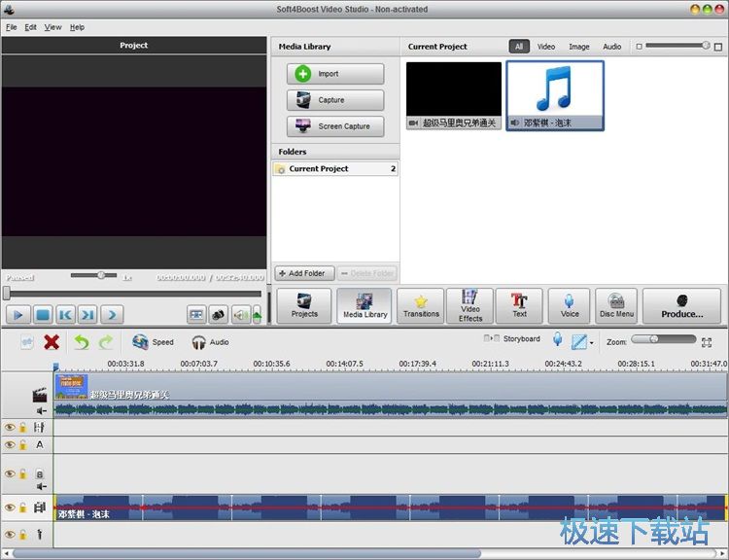Image resolution: width=729 pixels, height=560 pixels.
Task: Select 邓紫棋 - 泡沫 clip on timeline
Action: (390, 507)
